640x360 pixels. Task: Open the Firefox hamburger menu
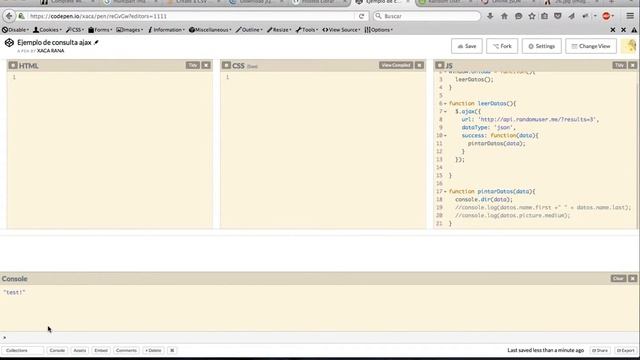click(x=630, y=16)
